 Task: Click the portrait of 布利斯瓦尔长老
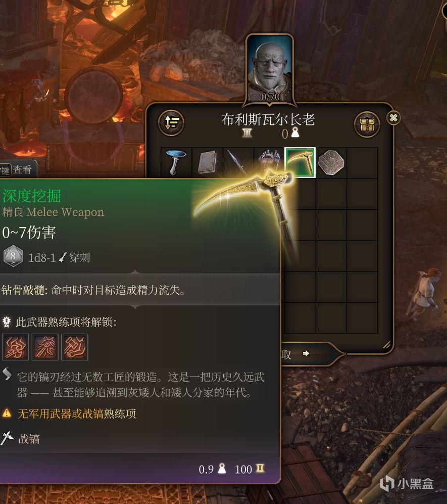pyautogui.click(x=270, y=69)
